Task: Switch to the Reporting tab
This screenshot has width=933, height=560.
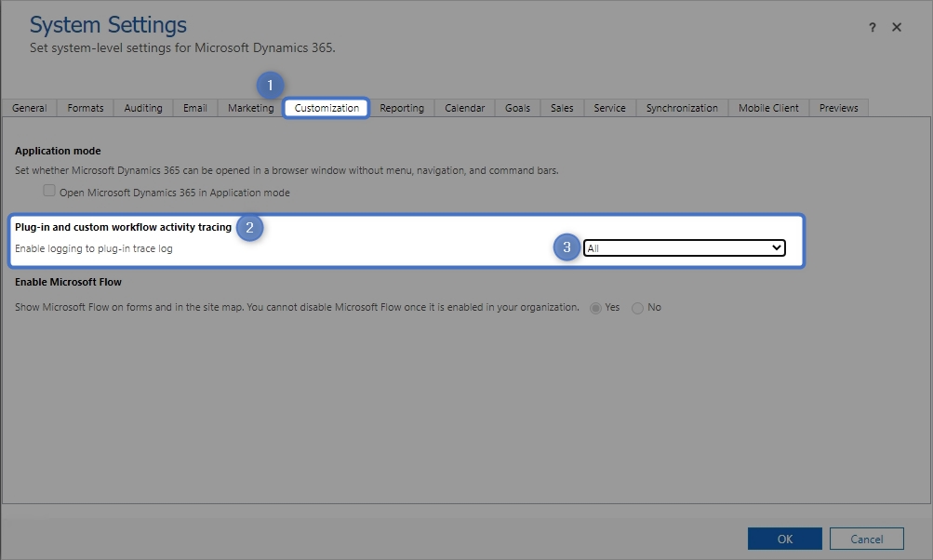Action: pos(402,108)
